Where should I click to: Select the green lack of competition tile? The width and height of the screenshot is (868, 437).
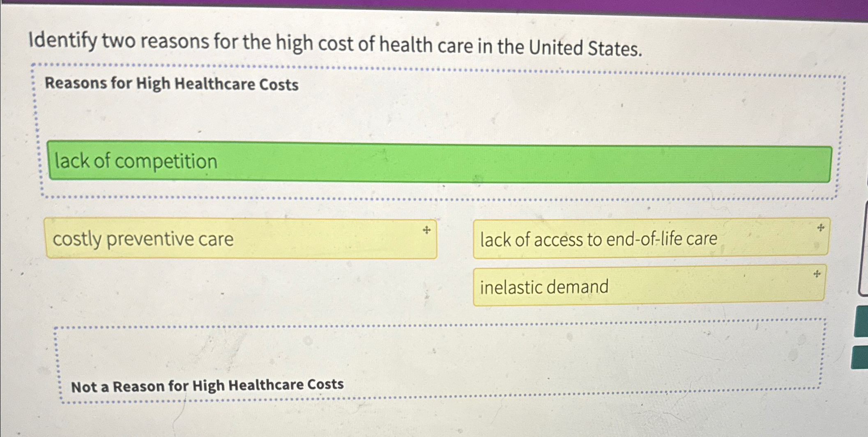[x=440, y=162]
